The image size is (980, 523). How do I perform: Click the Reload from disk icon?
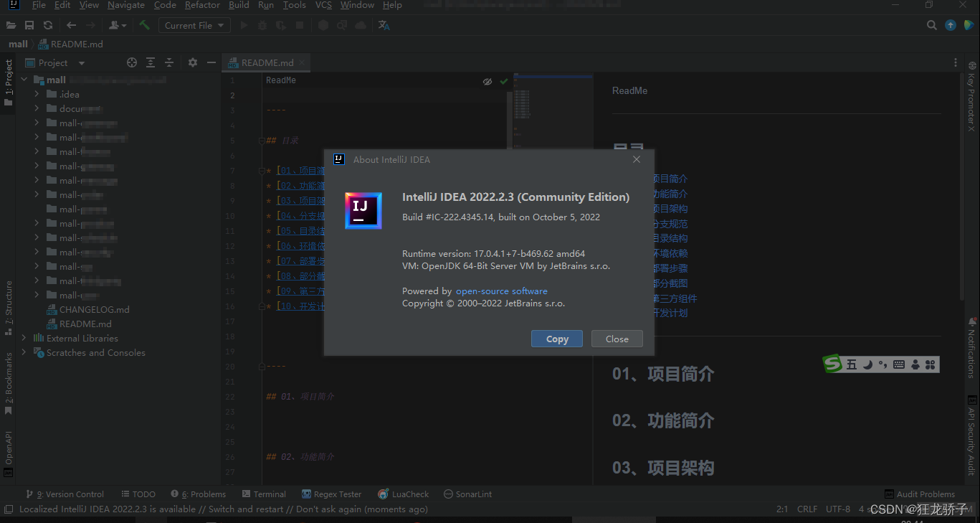click(x=48, y=25)
